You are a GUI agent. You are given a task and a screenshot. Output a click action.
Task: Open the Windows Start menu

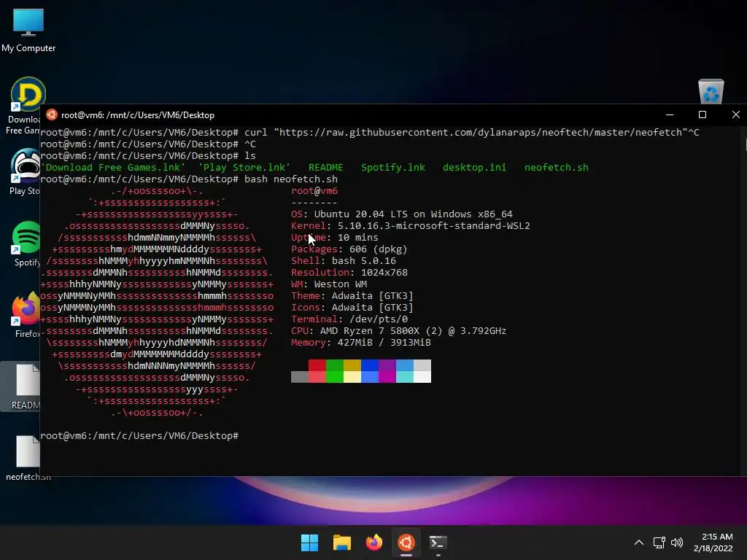(x=309, y=542)
